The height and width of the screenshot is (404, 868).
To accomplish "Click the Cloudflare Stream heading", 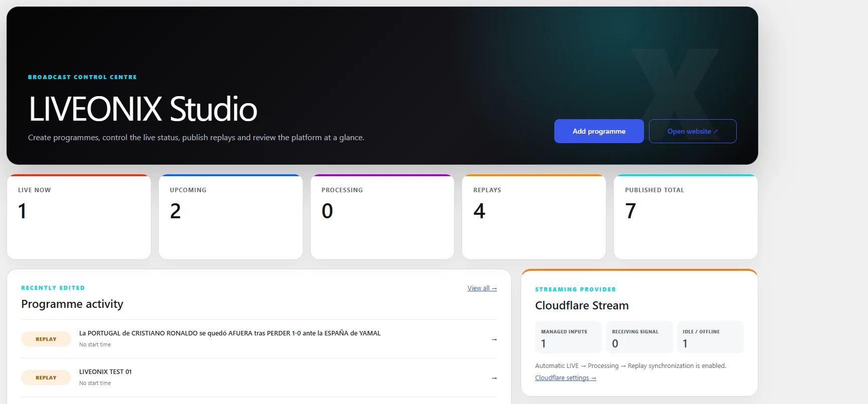I will pyautogui.click(x=582, y=306).
